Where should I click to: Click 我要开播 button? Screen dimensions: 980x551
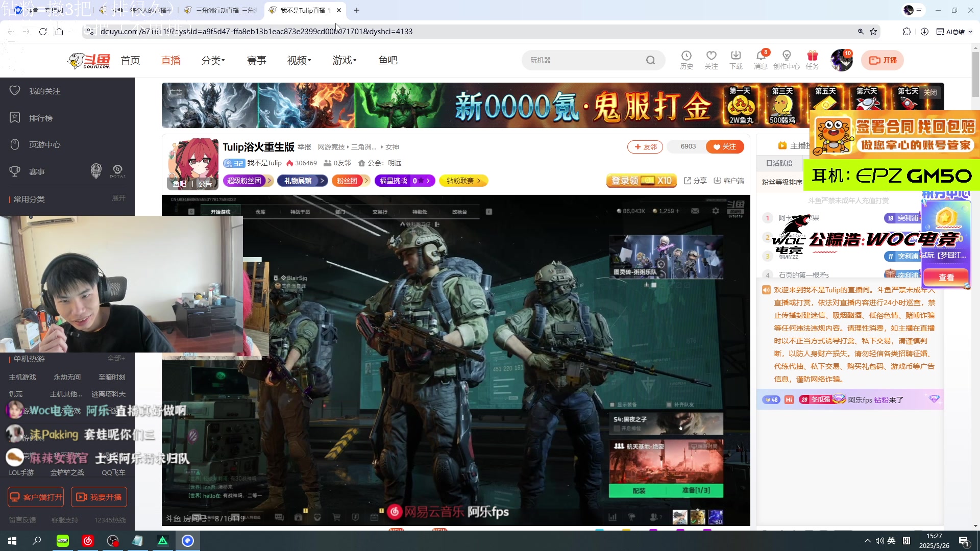click(x=99, y=497)
